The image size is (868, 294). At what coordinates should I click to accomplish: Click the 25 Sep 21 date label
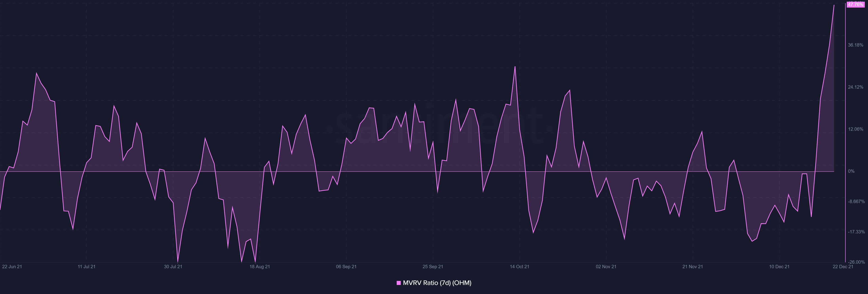point(433,267)
